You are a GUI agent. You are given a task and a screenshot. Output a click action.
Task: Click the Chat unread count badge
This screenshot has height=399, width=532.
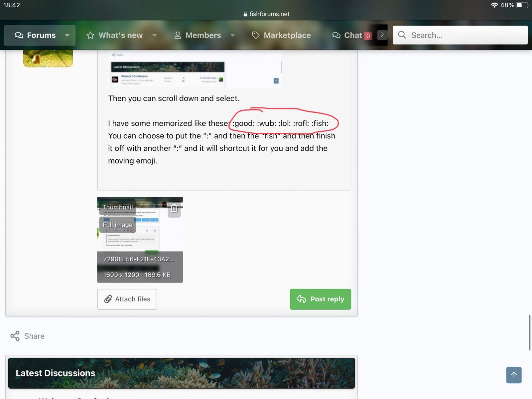click(x=368, y=36)
